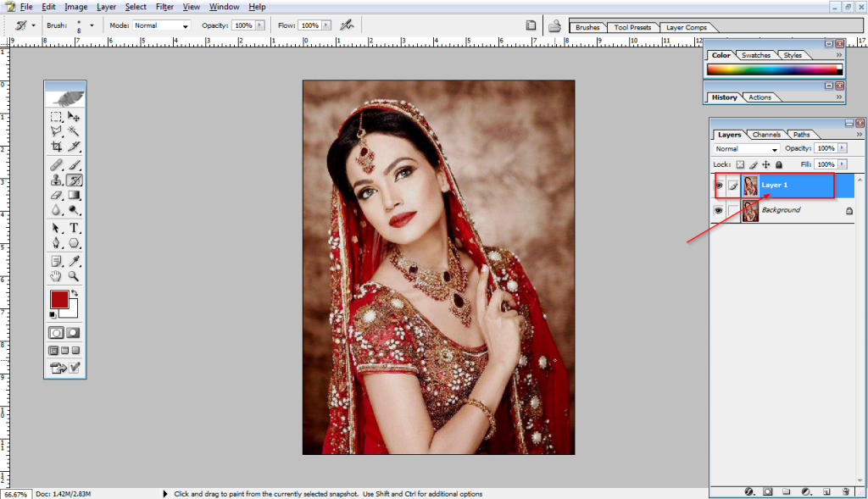Swap foreground and background colors

point(75,293)
